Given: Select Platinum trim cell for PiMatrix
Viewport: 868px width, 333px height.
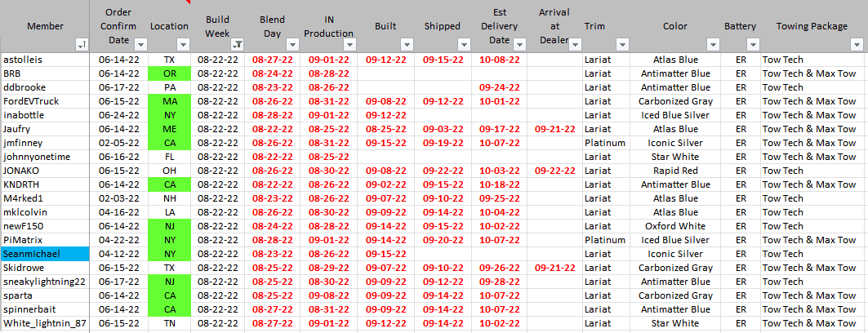Looking at the screenshot, I should coord(605,240).
